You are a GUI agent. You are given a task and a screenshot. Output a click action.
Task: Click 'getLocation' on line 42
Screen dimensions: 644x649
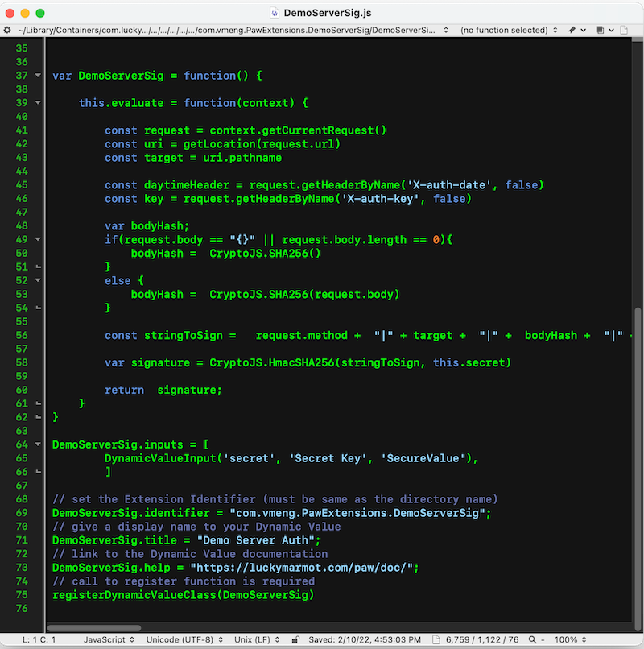point(219,144)
